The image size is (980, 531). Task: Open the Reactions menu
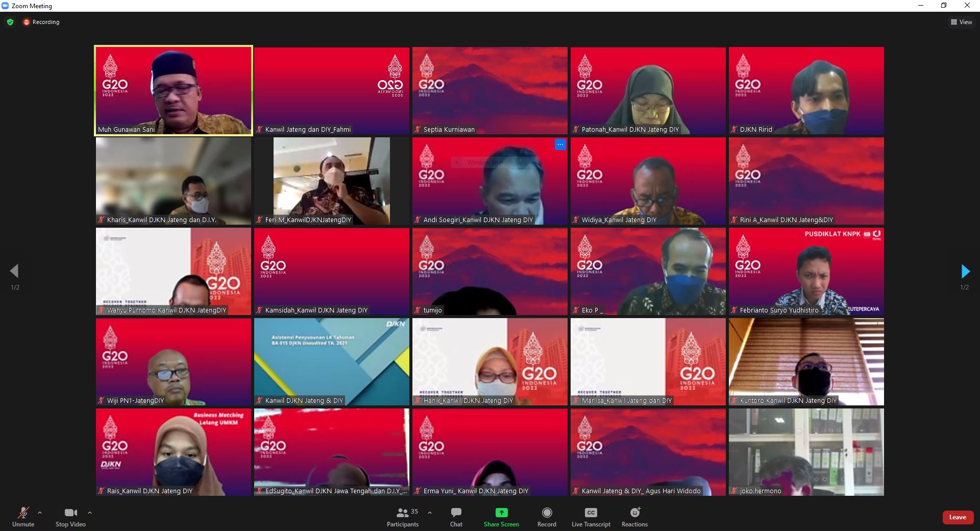(634, 516)
